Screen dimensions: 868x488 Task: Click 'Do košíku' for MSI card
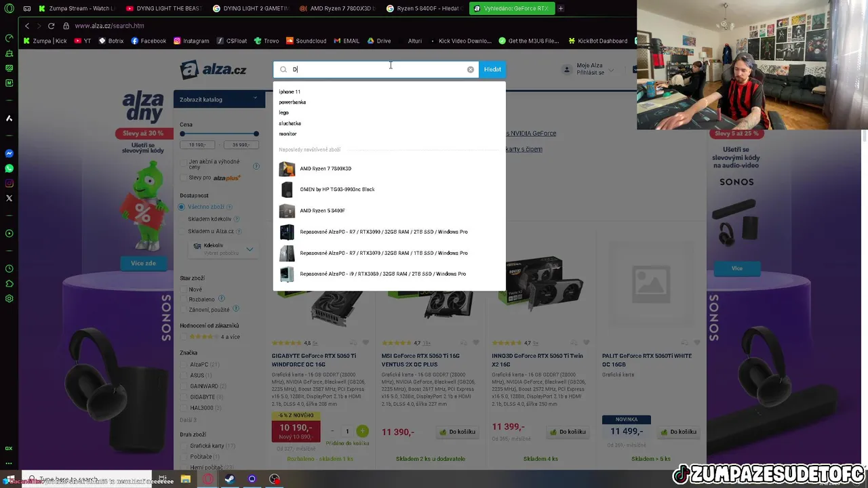tap(457, 432)
